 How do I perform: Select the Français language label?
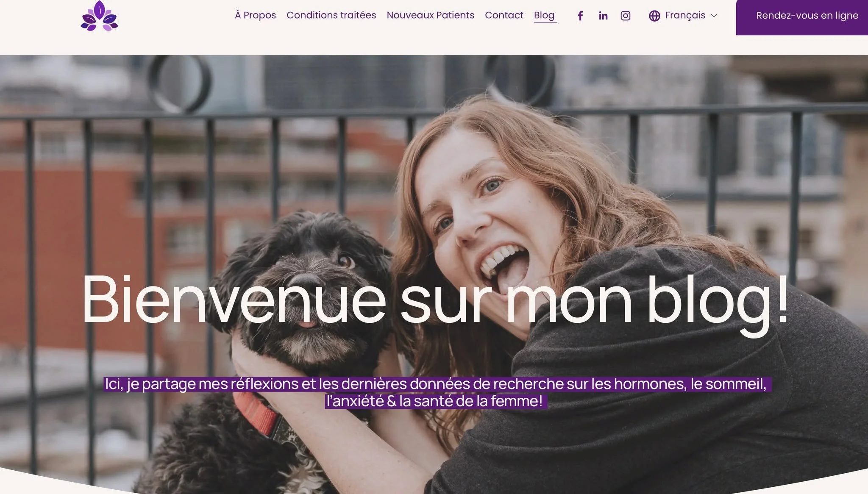pos(685,15)
